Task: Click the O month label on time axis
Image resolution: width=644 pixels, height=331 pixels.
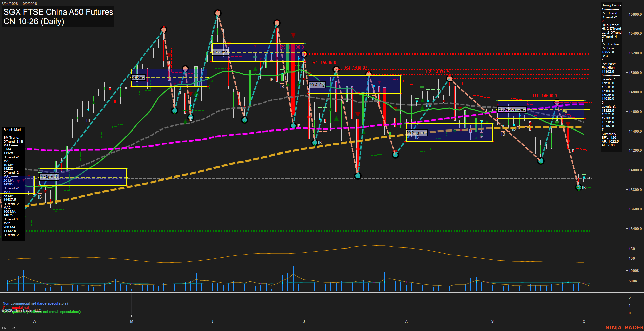Action: [x=584, y=321]
